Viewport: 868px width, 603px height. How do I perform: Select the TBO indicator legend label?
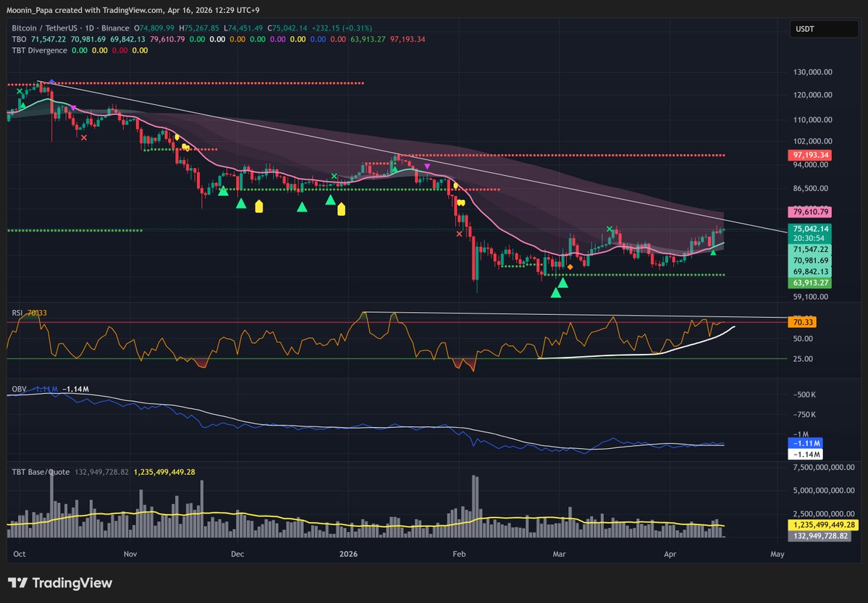tap(18, 39)
